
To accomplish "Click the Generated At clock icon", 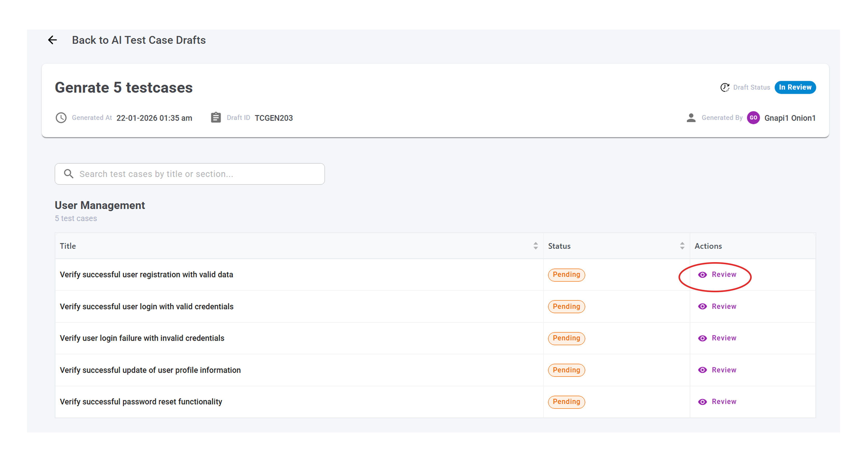I will point(61,118).
